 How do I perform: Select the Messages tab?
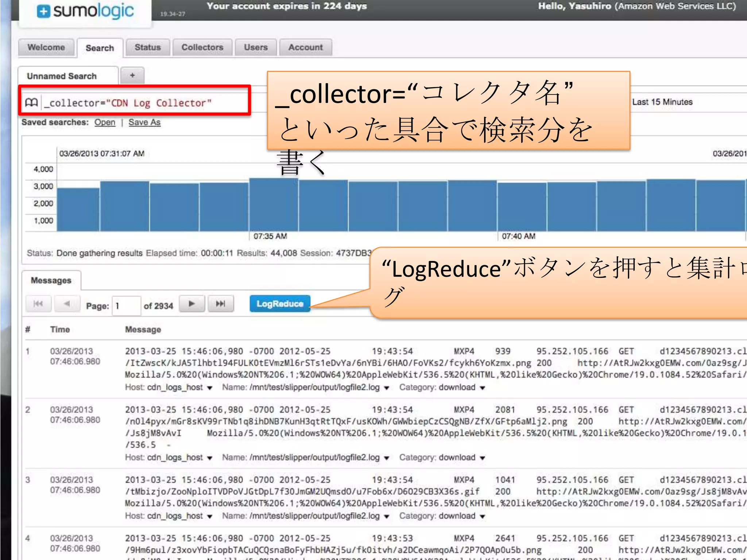(51, 280)
